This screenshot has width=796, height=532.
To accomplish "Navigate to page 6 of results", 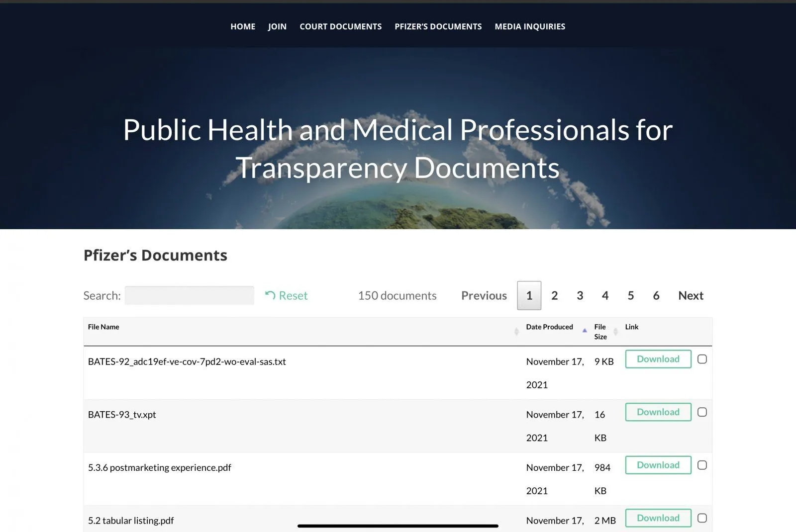I will (x=656, y=295).
